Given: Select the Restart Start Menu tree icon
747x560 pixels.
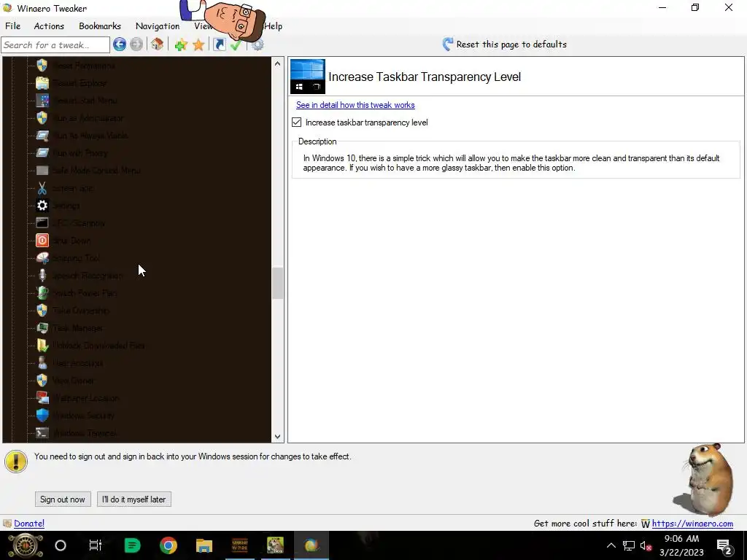Looking at the screenshot, I should (42, 101).
